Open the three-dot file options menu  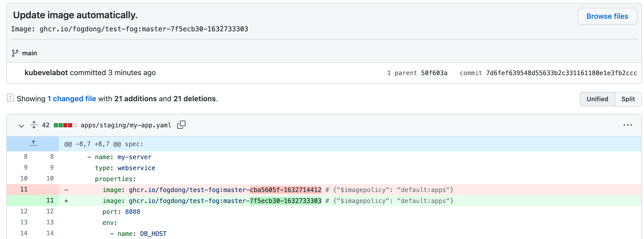(628, 125)
